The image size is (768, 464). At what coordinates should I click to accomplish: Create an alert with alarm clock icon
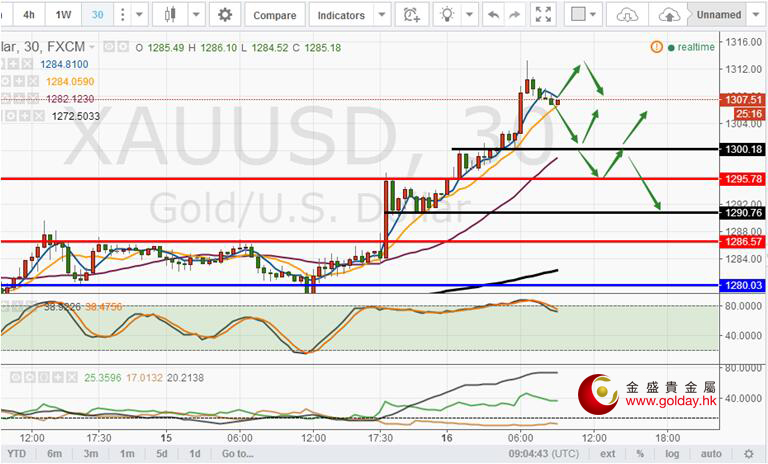(411, 15)
